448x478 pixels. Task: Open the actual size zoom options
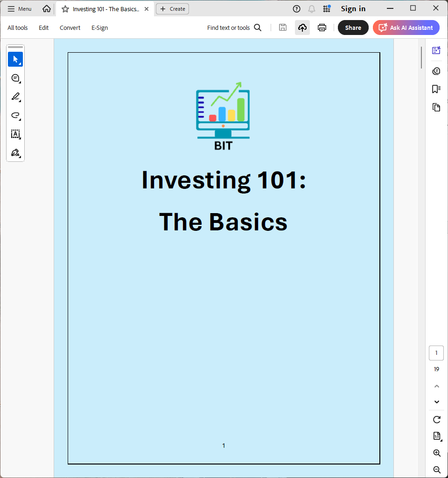coord(436,436)
